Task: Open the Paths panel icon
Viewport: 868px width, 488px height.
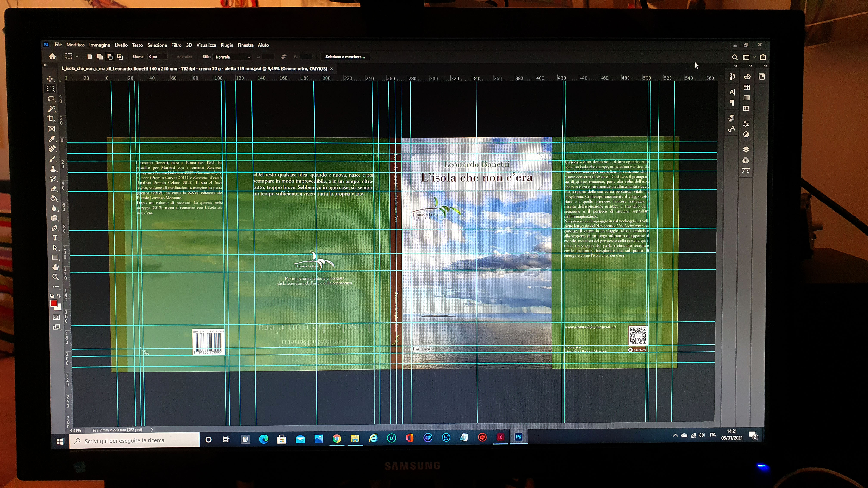Action: pos(745,171)
